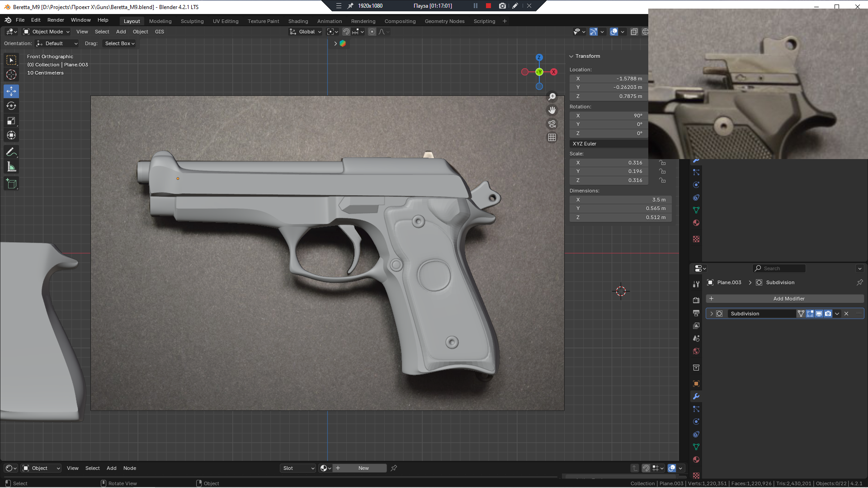Open the Collection properties tab
The image size is (868, 488).
696,367
